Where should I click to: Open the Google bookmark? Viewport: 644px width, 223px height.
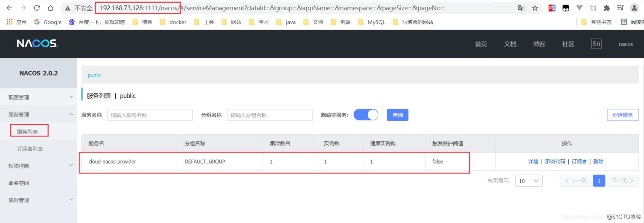[x=48, y=22]
